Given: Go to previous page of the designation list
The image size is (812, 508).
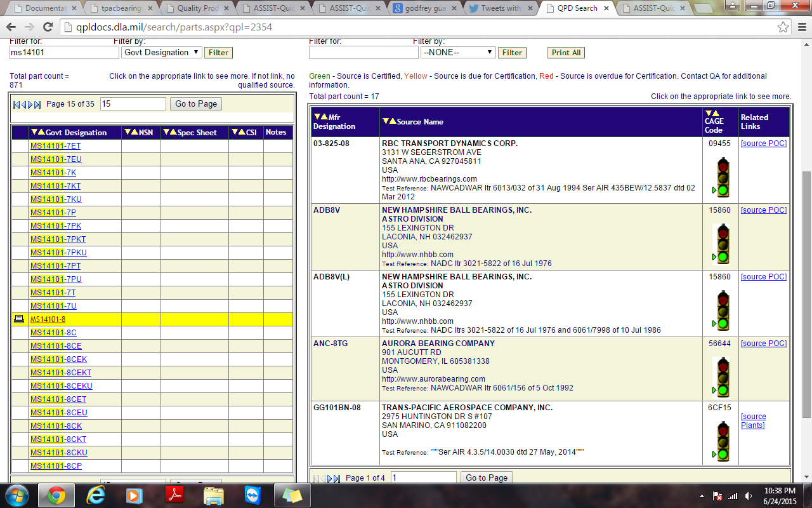Looking at the screenshot, I should tap(23, 104).
